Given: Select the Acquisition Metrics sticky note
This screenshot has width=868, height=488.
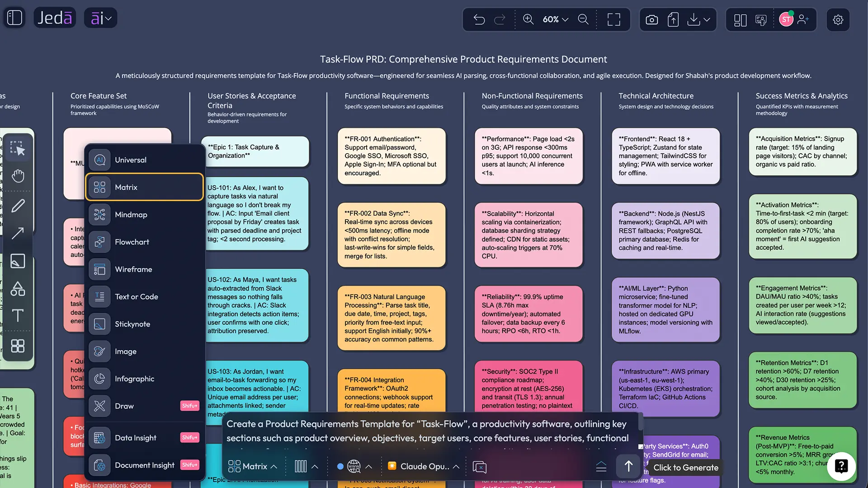Looking at the screenshot, I should click(802, 152).
